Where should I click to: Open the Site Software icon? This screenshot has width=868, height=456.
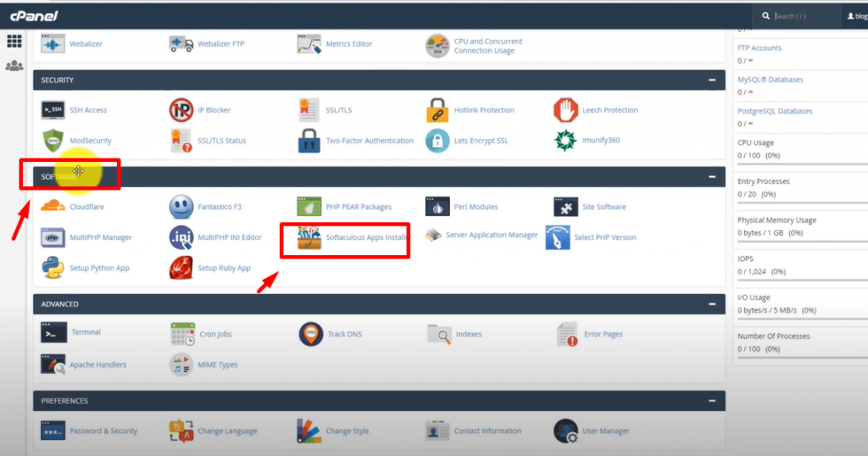[x=565, y=207]
